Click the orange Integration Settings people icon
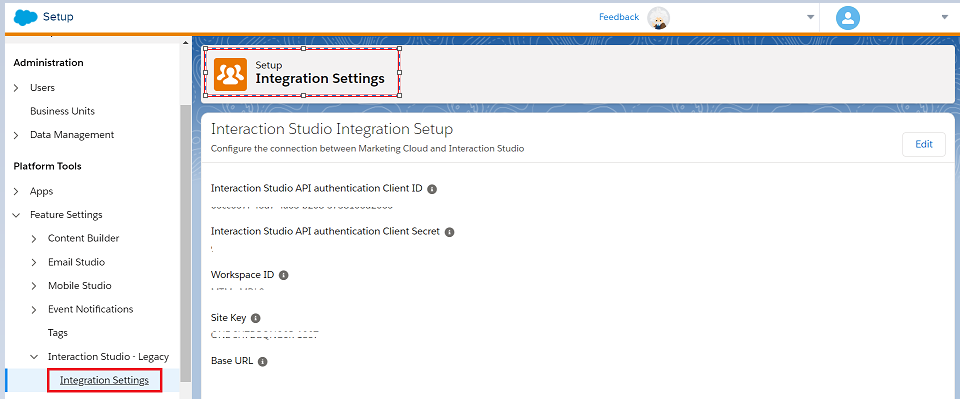960x399 pixels. click(230, 75)
